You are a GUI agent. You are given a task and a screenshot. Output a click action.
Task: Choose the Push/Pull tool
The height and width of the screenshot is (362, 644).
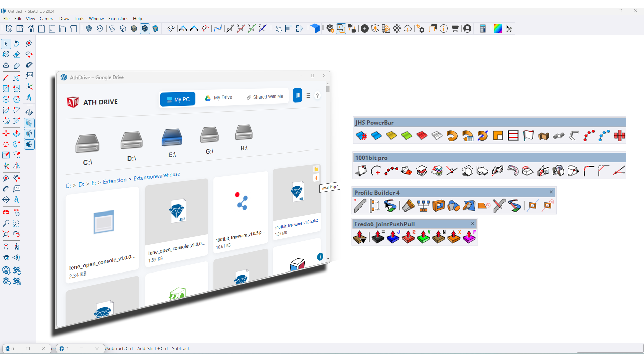click(16, 134)
